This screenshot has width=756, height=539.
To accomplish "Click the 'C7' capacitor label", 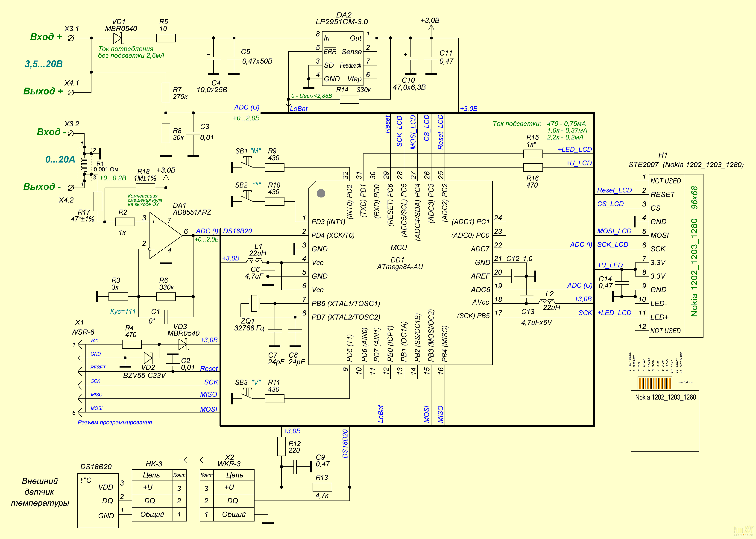I will pos(273,356).
